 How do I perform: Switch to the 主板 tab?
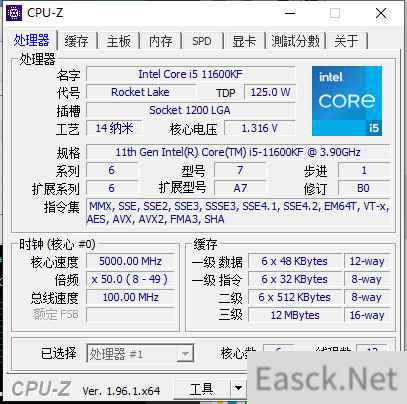coord(119,41)
